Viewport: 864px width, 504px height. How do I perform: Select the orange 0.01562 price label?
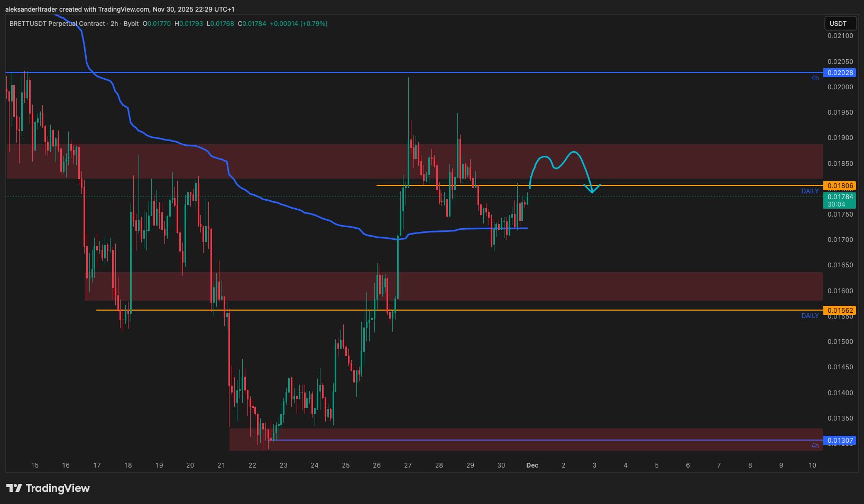coord(840,311)
